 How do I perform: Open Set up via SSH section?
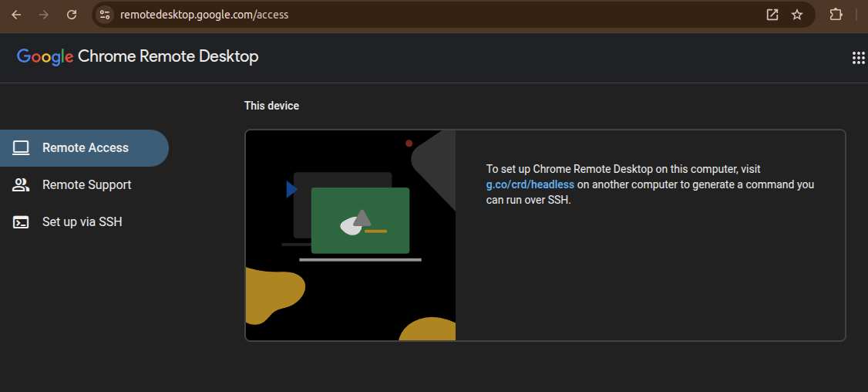(x=84, y=221)
